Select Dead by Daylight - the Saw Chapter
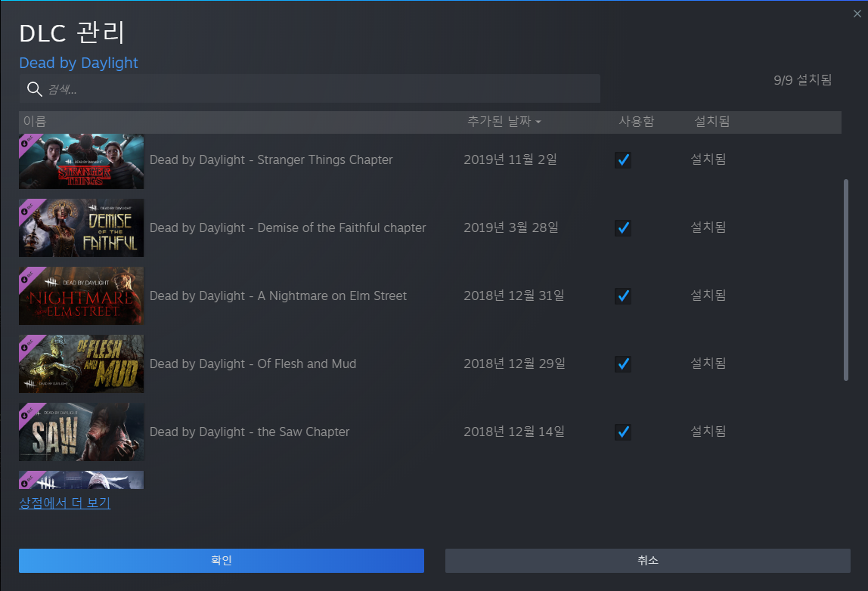The width and height of the screenshot is (868, 591). point(250,432)
